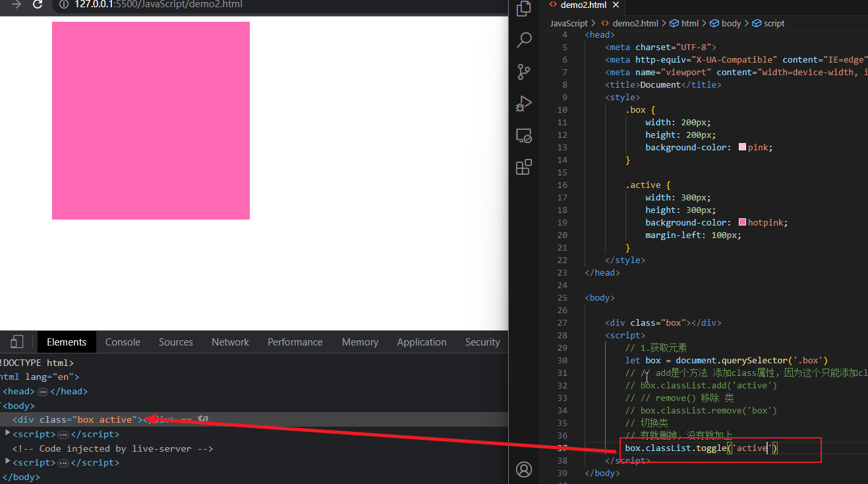Reload the browser page
The width and height of the screenshot is (868, 484).
(x=38, y=5)
